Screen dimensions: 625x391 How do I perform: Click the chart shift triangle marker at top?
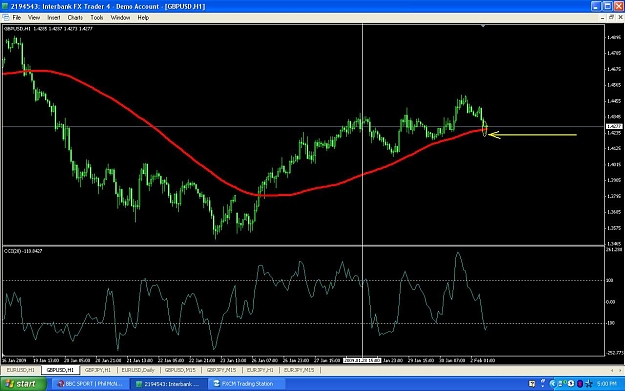coord(483,26)
